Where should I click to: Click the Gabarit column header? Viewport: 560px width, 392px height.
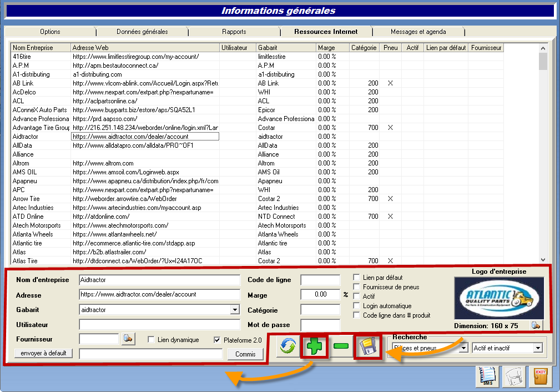[x=286, y=48]
